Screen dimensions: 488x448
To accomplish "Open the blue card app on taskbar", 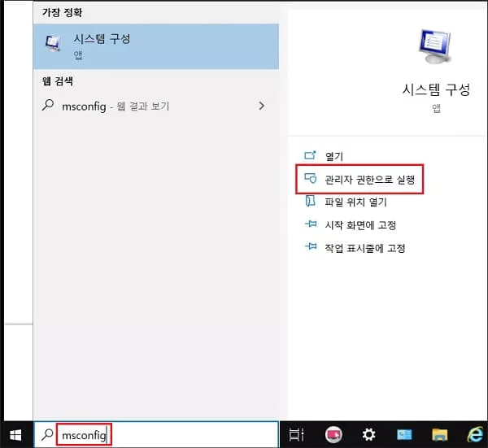I will click(x=404, y=435).
